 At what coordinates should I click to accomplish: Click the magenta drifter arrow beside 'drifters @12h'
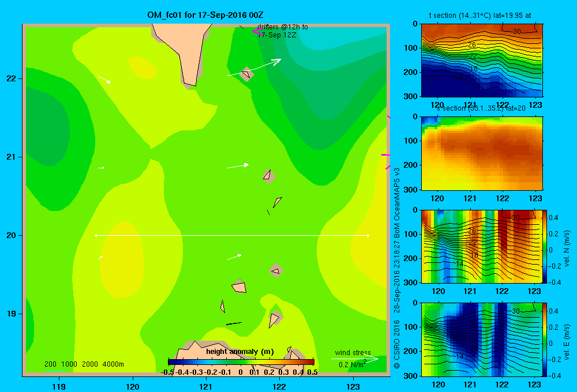click(x=257, y=32)
